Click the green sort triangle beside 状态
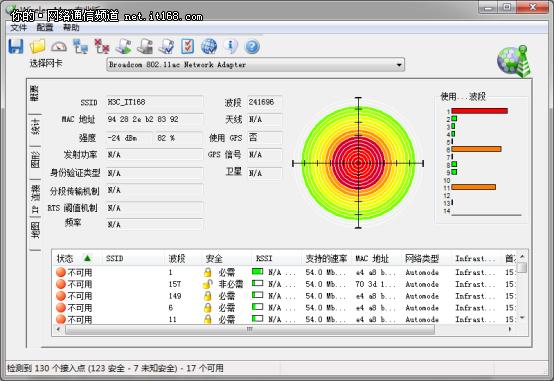Viewport: 554px width, 381px height. coord(87,258)
